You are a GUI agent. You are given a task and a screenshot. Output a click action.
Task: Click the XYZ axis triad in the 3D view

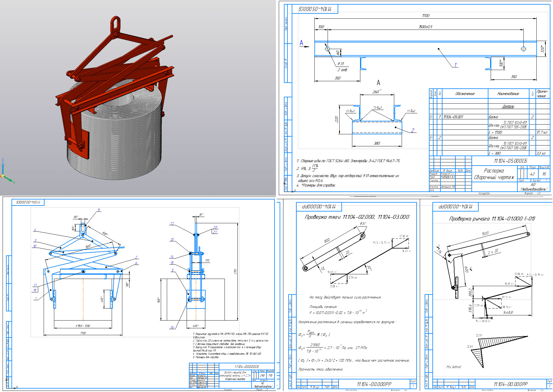[x=7, y=171]
